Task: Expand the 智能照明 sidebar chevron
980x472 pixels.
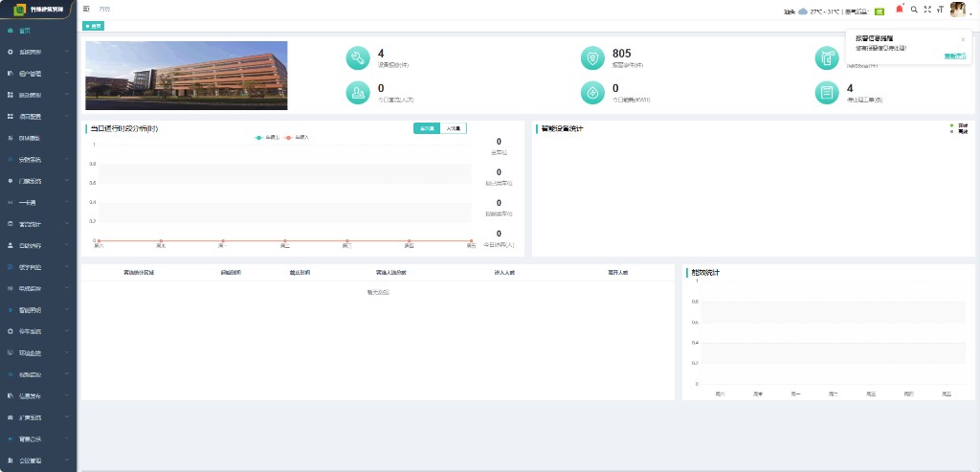Action: click(x=67, y=309)
